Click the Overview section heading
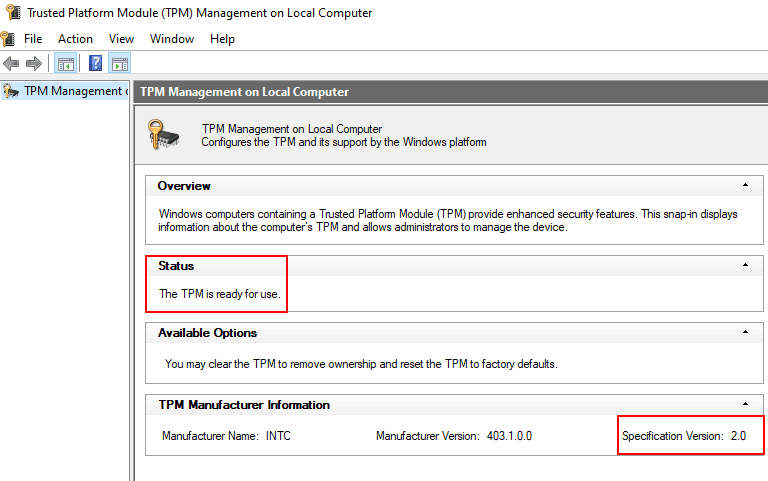Viewport: 768px width, 481px height. click(x=184, y=186)
